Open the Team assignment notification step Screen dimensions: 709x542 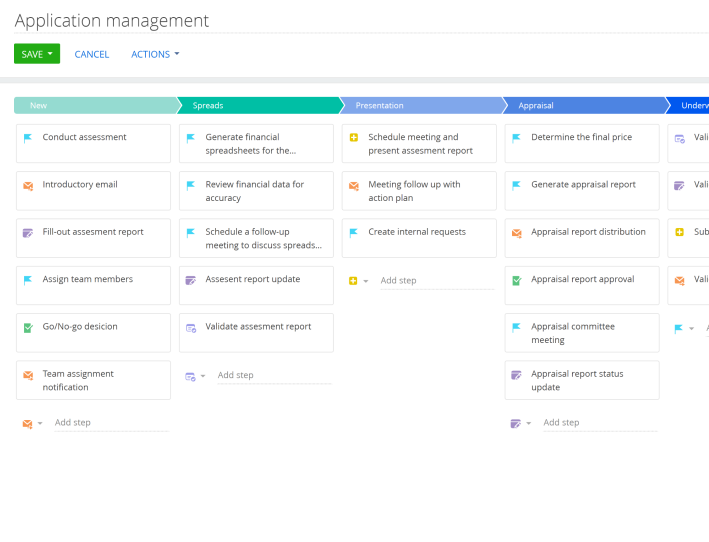pos(93,380)
